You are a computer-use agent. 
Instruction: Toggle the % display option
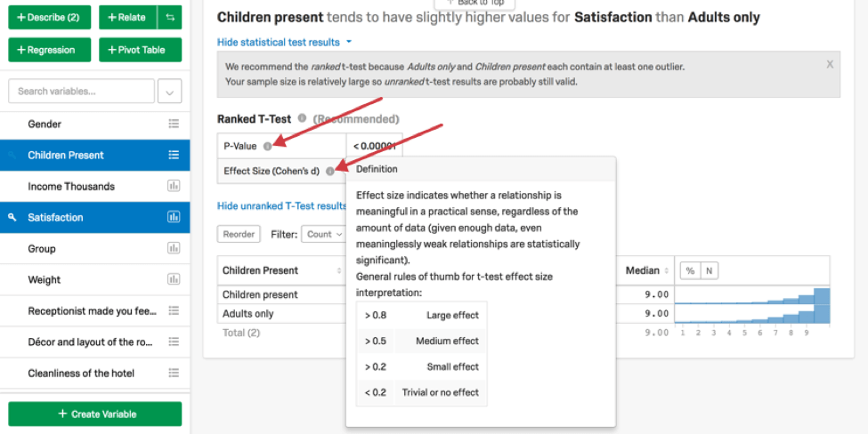click(690, 270)
